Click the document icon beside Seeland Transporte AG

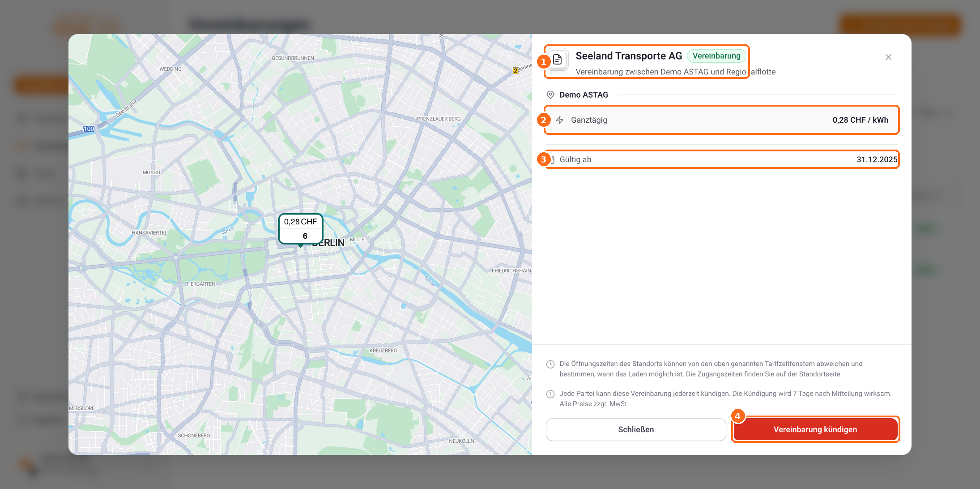558,59
